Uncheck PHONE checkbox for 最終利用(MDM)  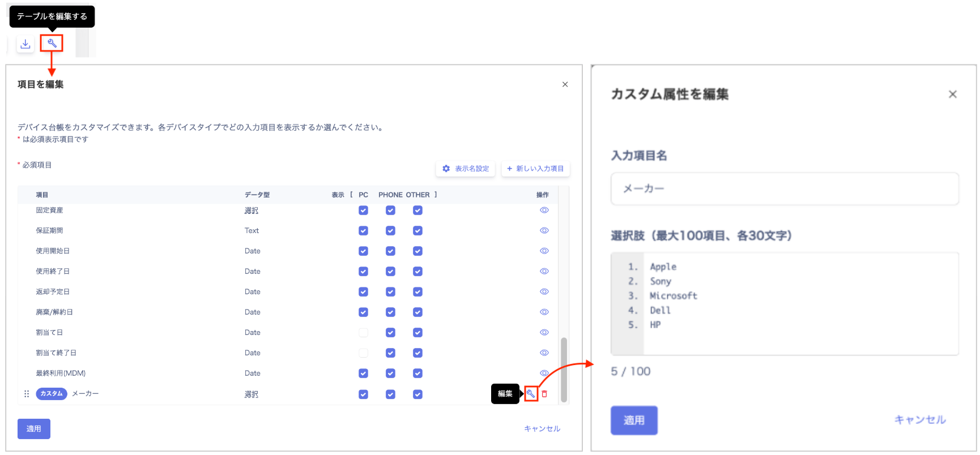pyautogui.click(x=390, y=374)
